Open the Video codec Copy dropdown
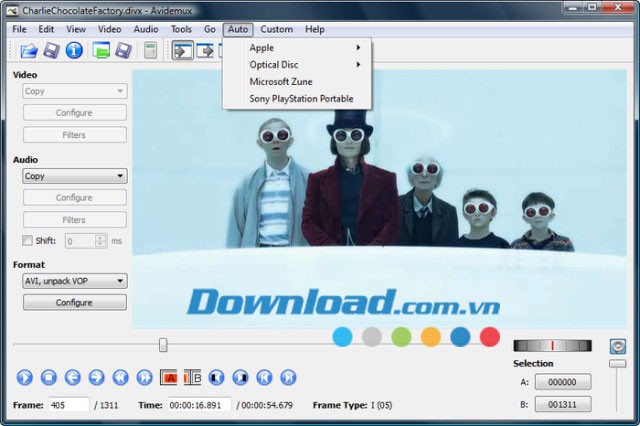 point(75,91)
